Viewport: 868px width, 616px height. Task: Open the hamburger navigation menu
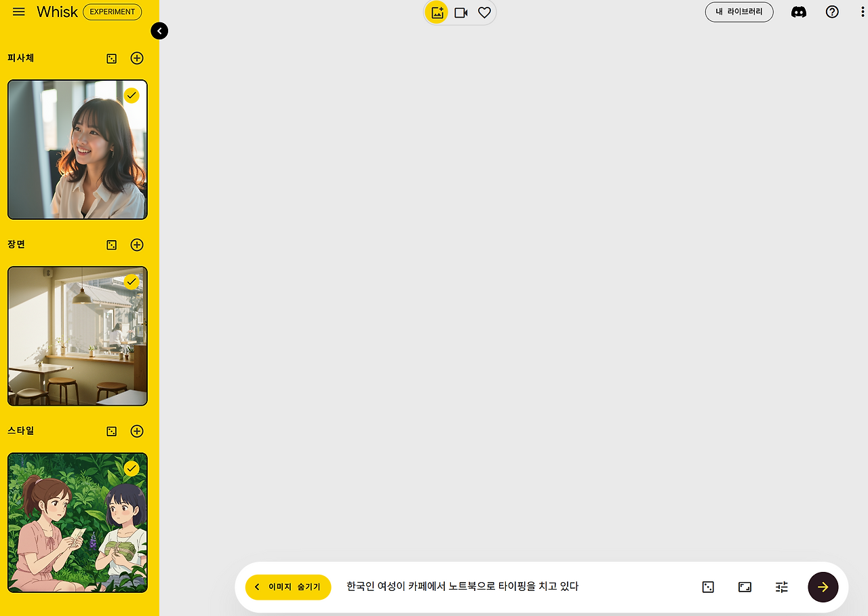click(x=18, y=12)
